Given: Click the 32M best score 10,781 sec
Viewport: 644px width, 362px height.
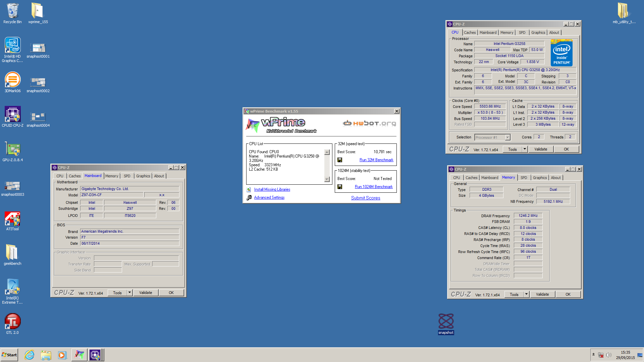Looking at the screenshot, I should pyautogui.click(x=382, y=152).
